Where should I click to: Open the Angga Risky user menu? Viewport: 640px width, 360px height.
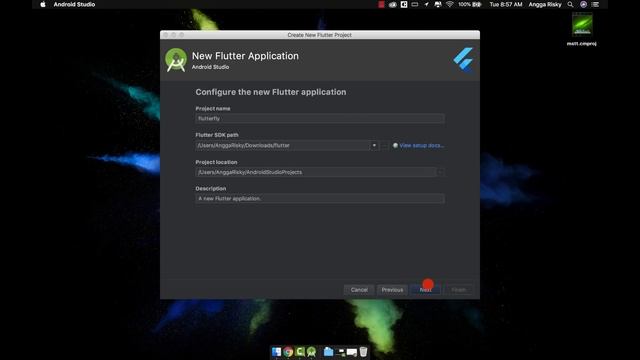pyautogui.click(x=545, y=4)
